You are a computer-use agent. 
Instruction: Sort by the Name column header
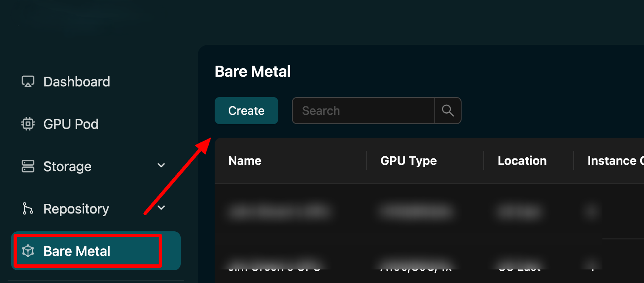(x=245, y=161)
